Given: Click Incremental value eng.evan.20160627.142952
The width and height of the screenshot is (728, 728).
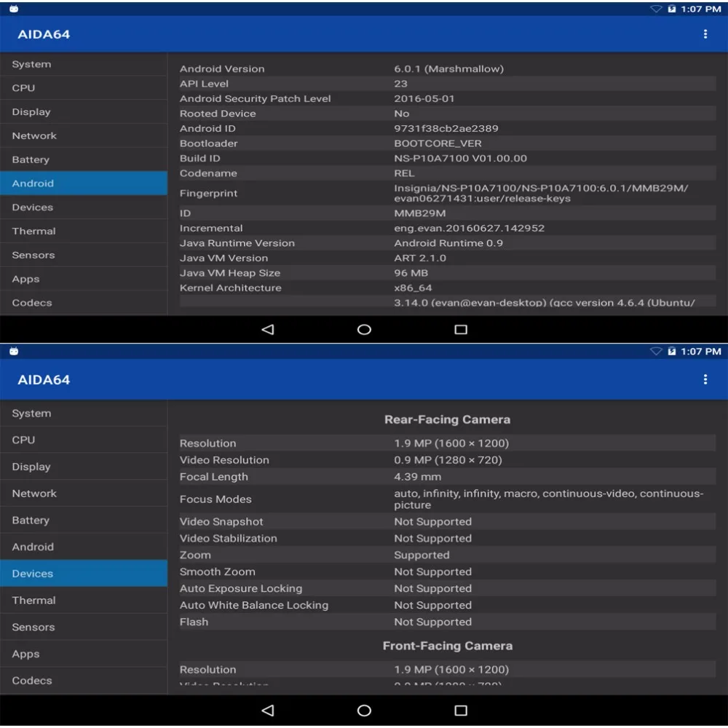Looking at the screenshot, I should [470, 228].
